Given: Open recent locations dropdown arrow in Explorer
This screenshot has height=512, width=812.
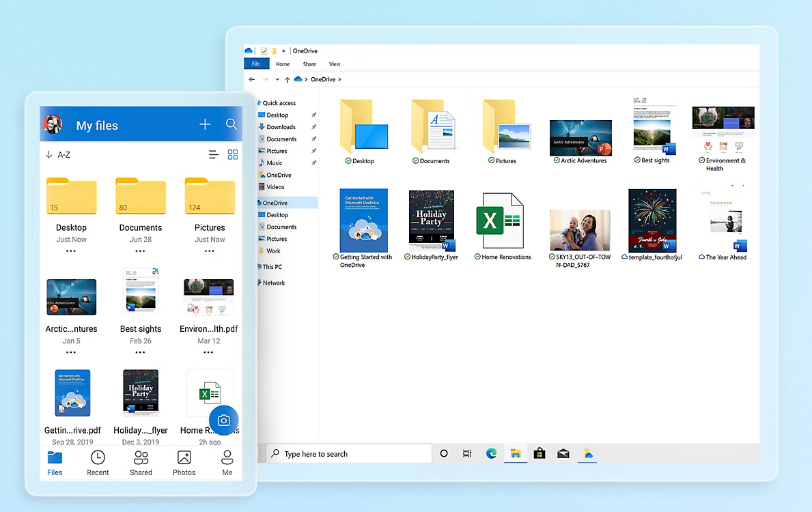Looking at the screenshot, I should tap(277, 79).
